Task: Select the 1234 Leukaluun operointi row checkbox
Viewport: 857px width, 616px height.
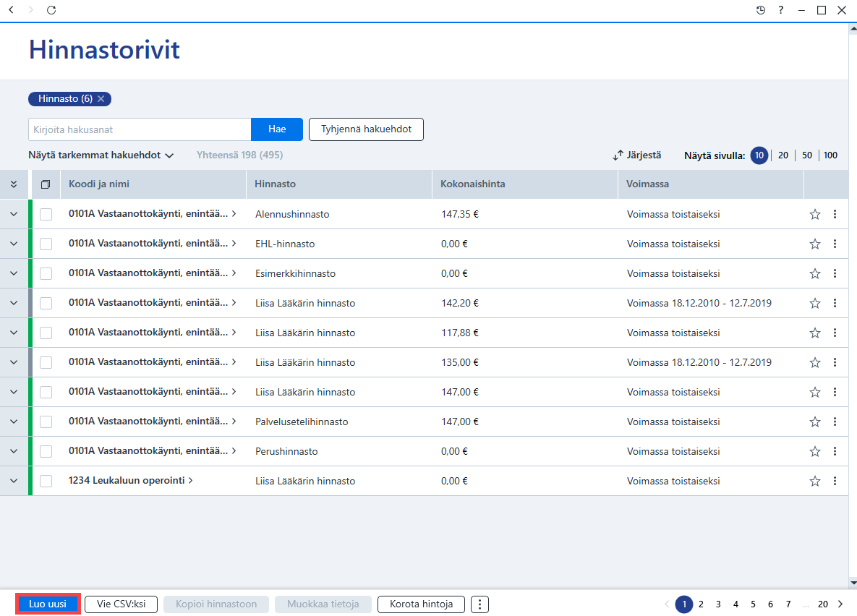Action: click(46, 481)
